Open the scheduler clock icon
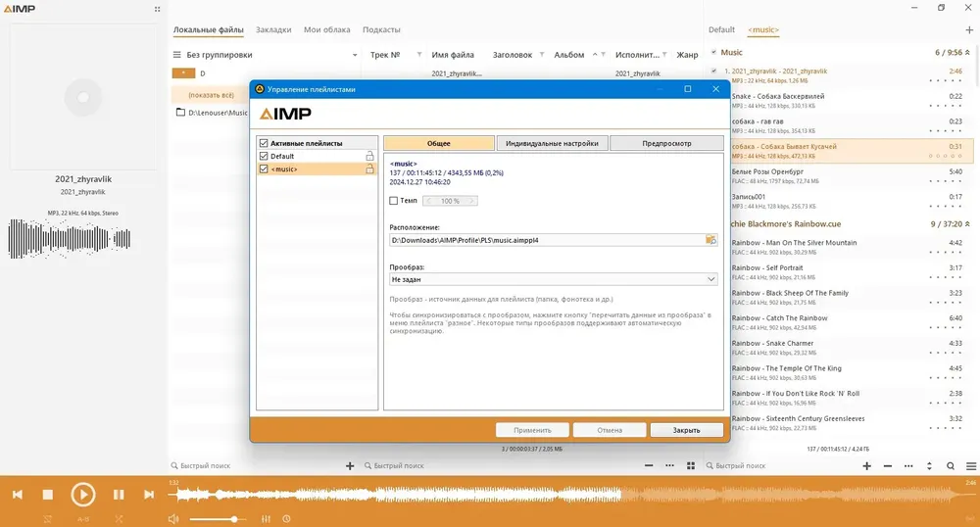This screenshot has width=980, height=527. [x=286, y=519]
